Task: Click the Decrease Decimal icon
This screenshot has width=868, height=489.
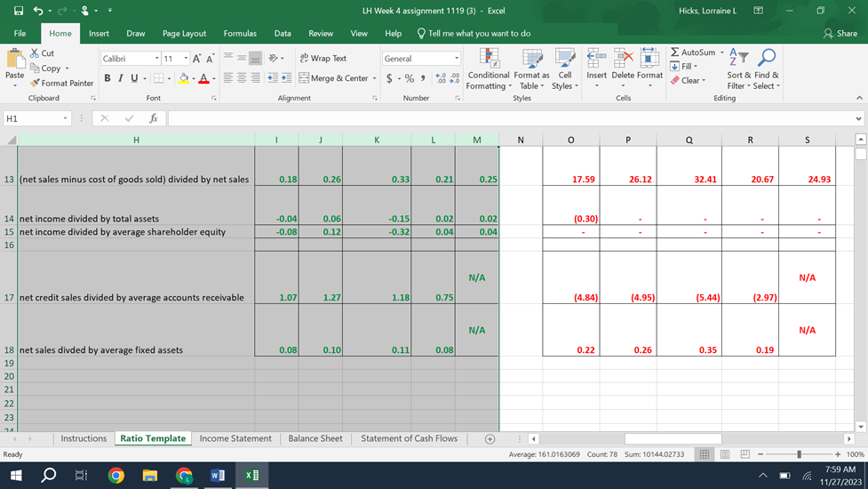Action: click(455, 78)
